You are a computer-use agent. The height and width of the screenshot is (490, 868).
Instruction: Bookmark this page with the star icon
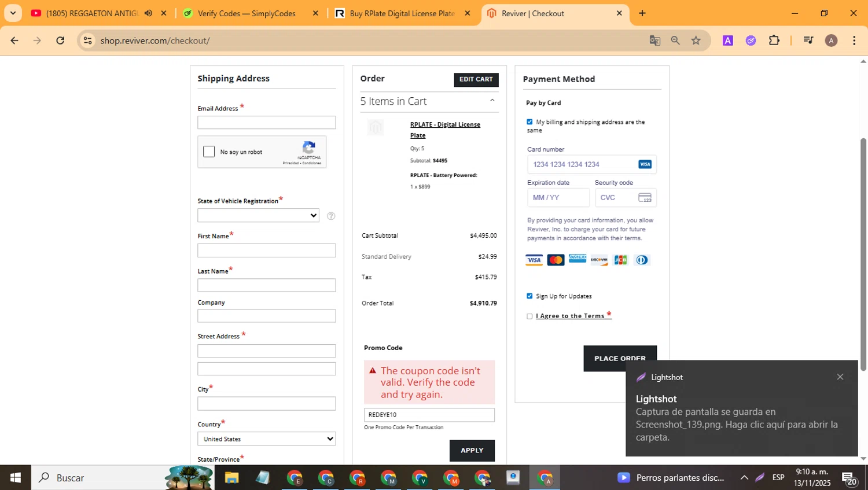[x=696, y=40]
